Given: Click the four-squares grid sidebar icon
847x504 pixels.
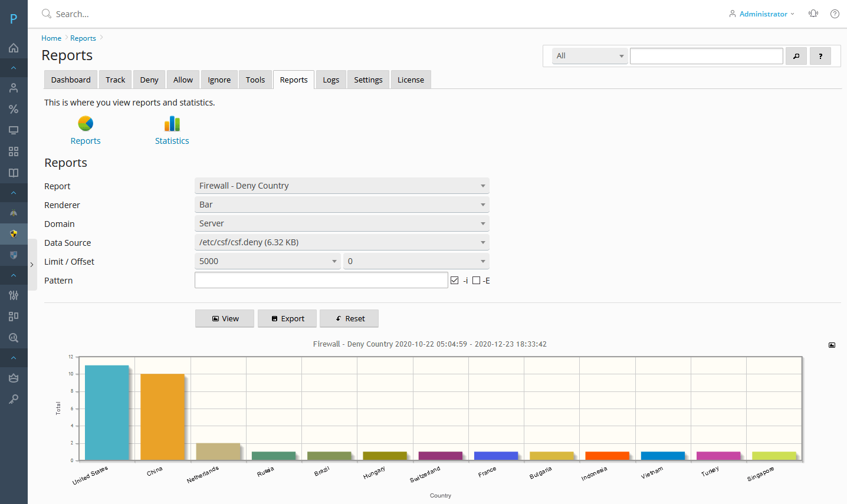Looking at the screenshot, I should coord(14,151).
